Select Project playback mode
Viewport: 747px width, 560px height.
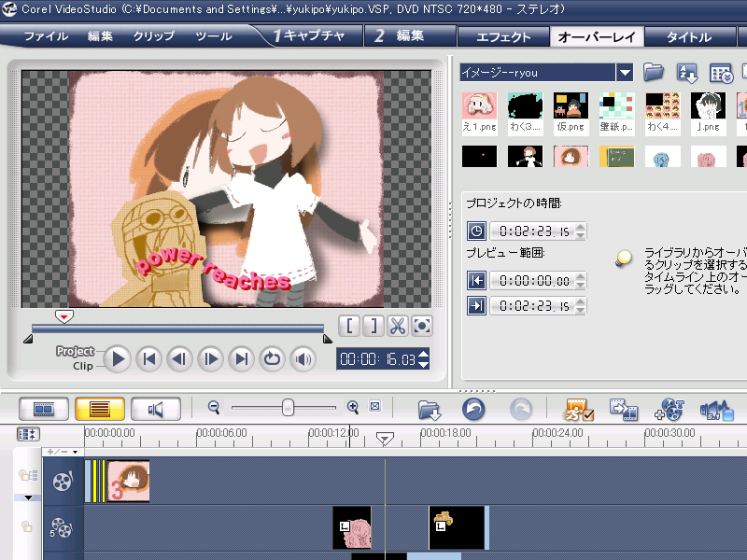click(76, 352)
